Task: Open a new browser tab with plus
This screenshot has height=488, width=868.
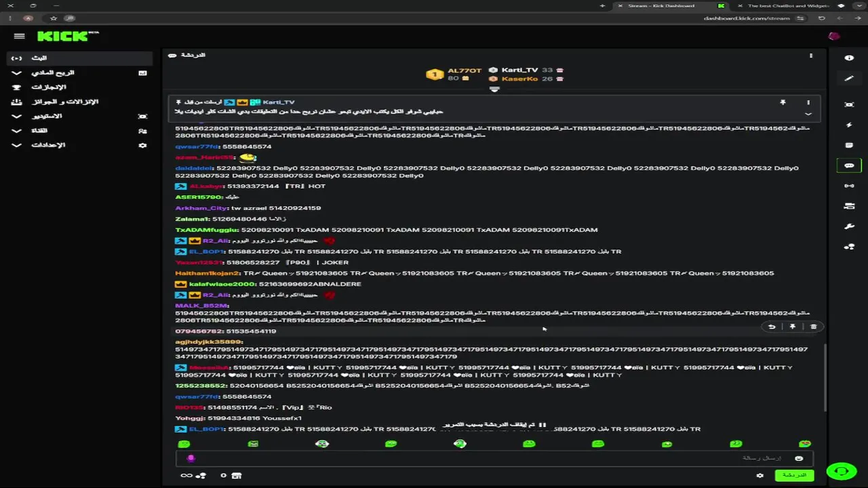Action: point(602,5)
